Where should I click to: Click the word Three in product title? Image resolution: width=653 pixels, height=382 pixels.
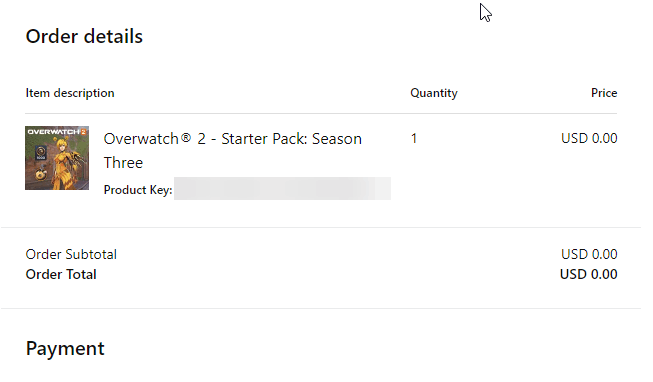point(123,163)
